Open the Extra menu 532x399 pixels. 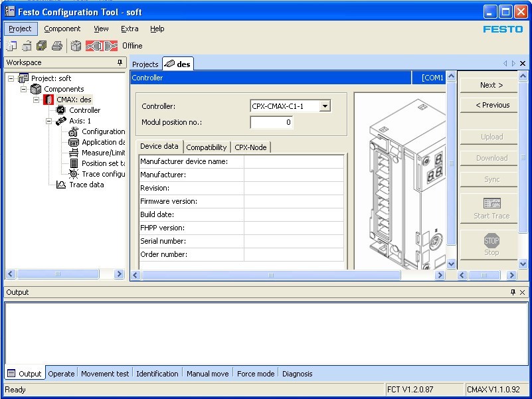click(x=130, y=29)
